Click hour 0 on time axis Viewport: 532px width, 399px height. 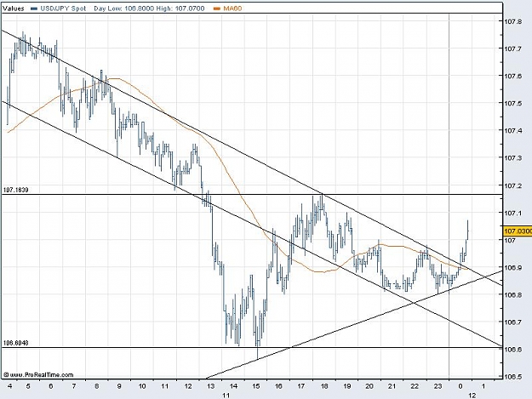click(460, 385)
